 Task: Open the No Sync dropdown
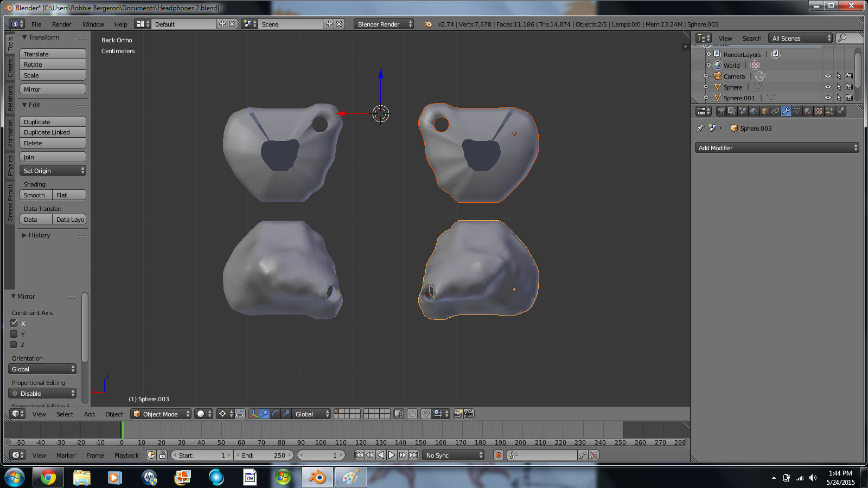(453, 455)
